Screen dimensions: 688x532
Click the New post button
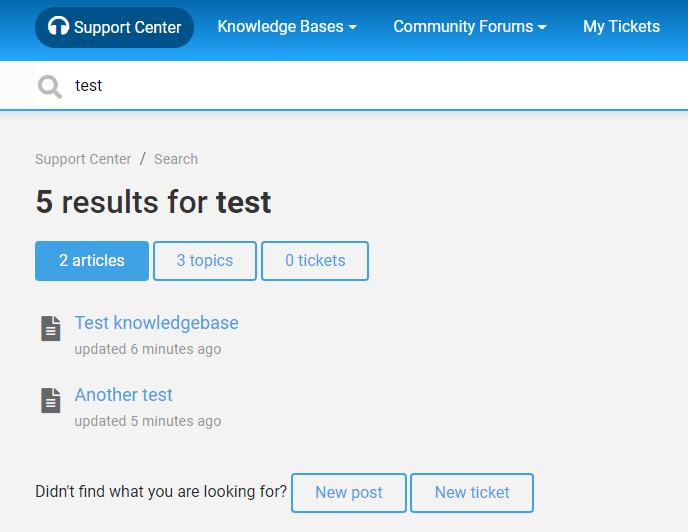click(349, 492)
